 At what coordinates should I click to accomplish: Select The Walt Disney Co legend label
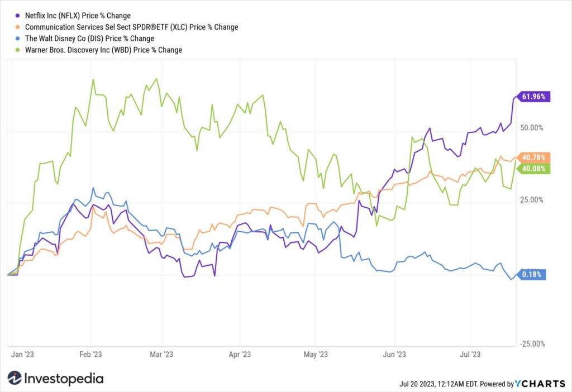click(89, 39)
